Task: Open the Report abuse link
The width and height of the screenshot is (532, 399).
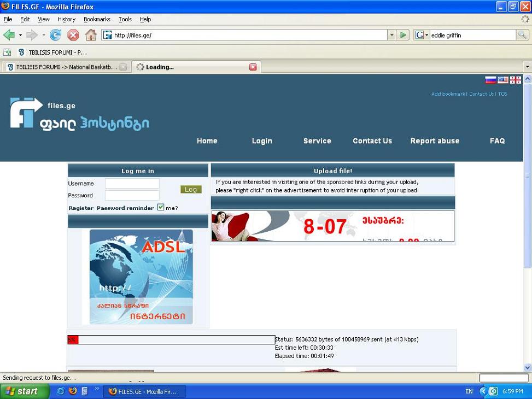Action: tap(435, 141)
